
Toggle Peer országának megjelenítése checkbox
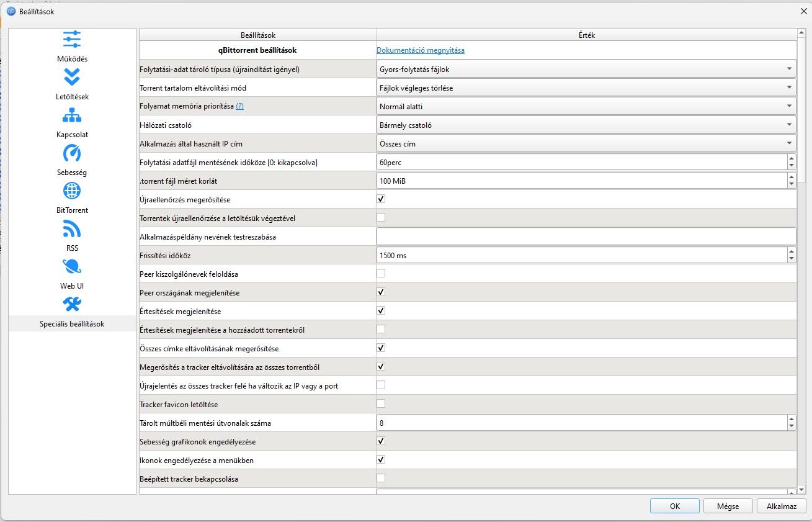(381, 292)
